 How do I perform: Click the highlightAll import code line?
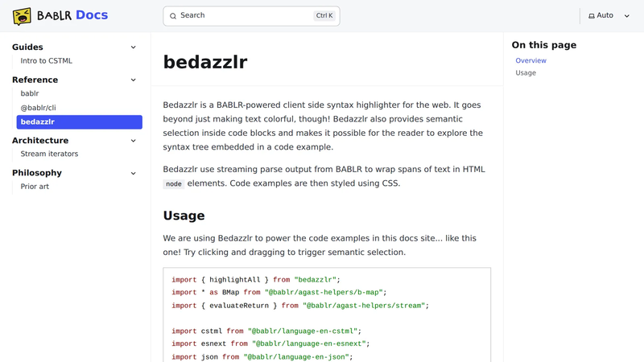click(256, 279)
